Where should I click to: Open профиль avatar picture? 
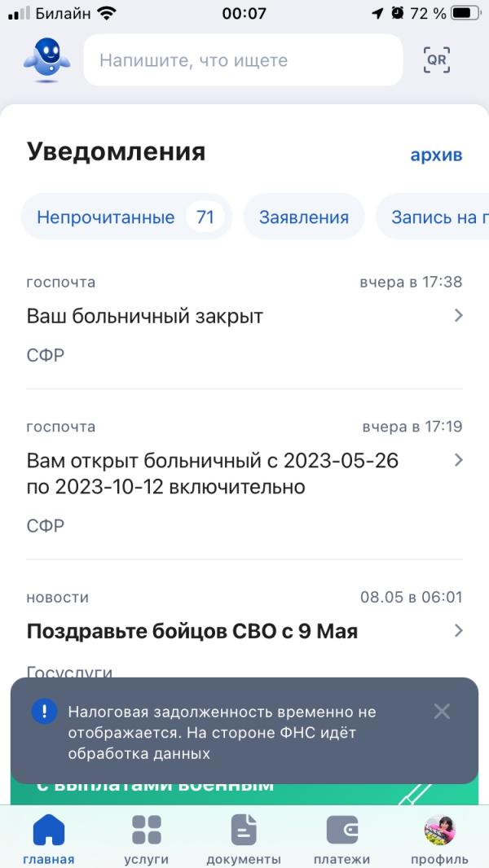[440, 830]
